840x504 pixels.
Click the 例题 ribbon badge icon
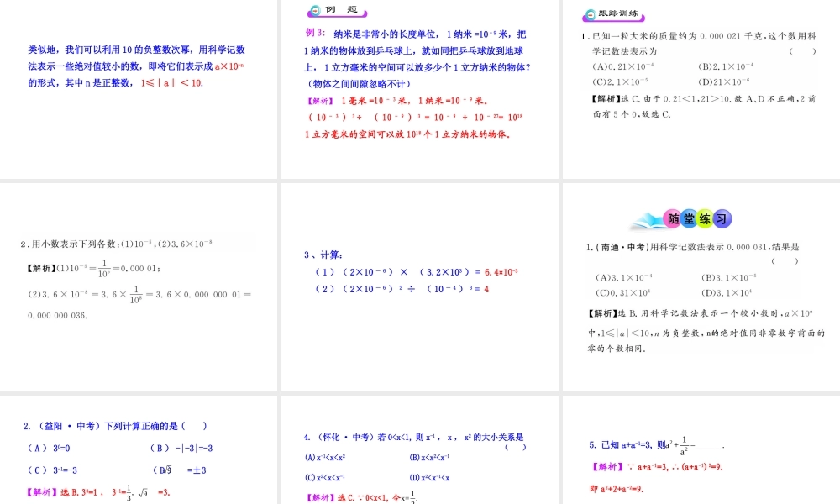tap(314, 10)
